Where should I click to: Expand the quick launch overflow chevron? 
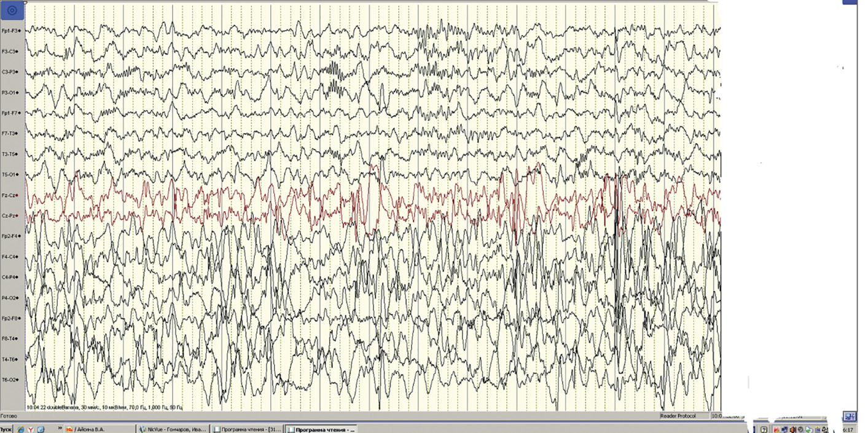(x=60, y=428)
